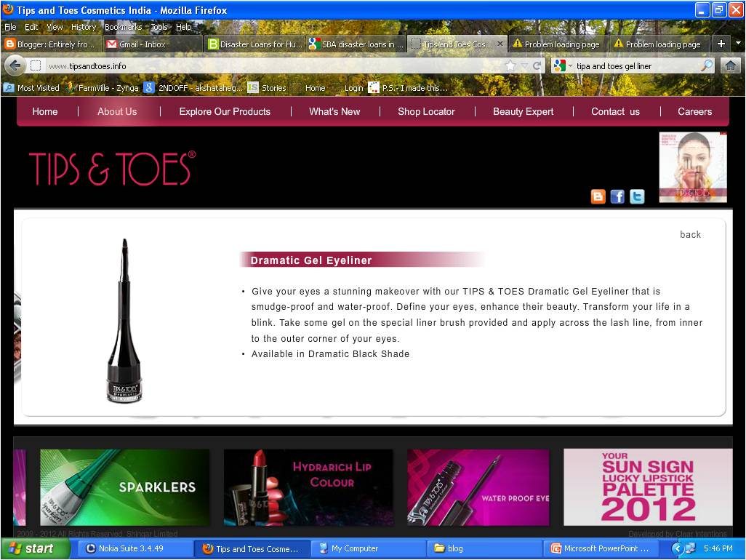Open FarmVille - Zynga bookmark
The width and height of the screenshot is (746, 560).
click(x=103, y=87)
